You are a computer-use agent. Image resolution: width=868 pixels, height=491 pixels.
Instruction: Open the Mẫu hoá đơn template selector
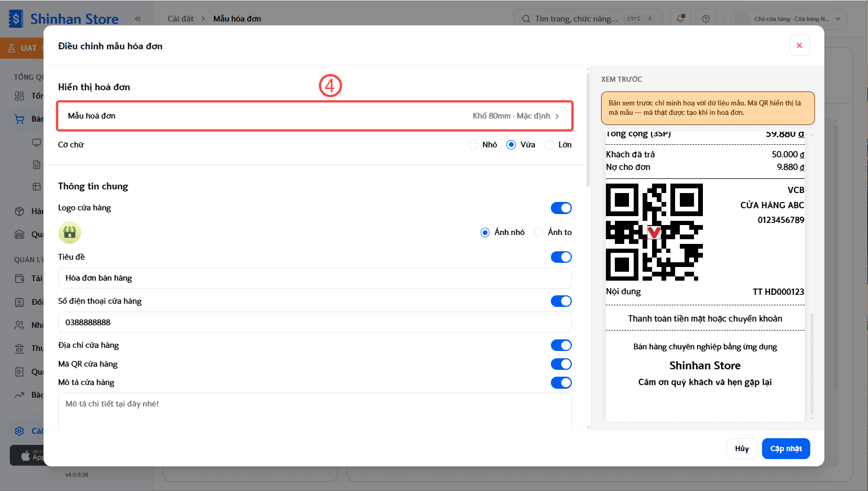[314, 116]
